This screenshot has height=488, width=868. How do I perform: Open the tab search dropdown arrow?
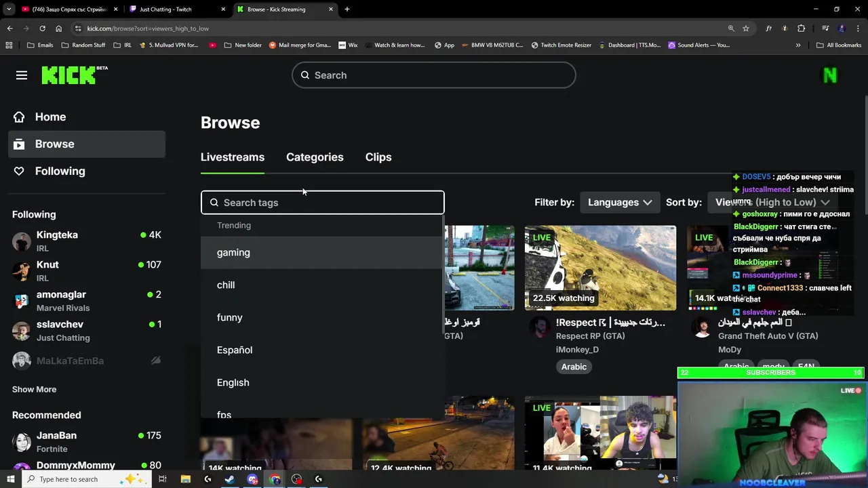9,9
